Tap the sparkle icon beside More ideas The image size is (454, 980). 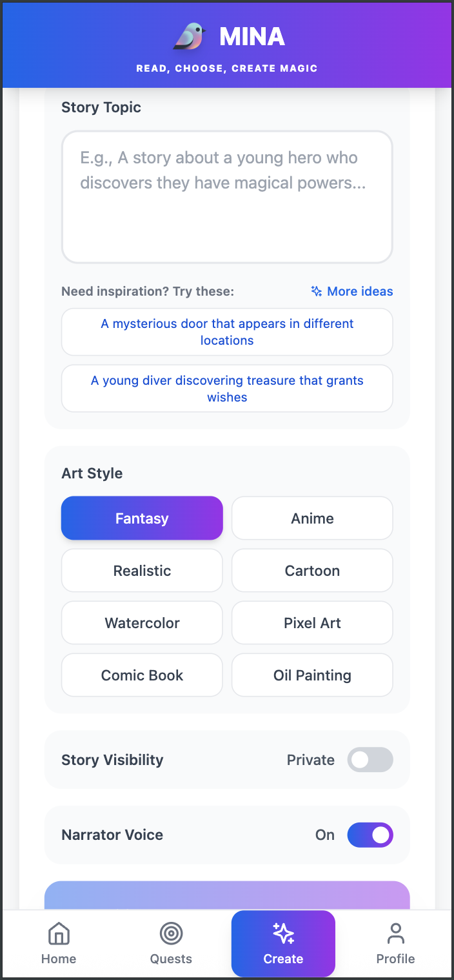tap(316, 291)
